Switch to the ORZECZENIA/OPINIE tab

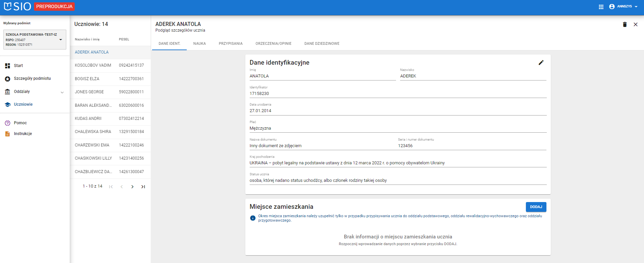pos(273,43)
